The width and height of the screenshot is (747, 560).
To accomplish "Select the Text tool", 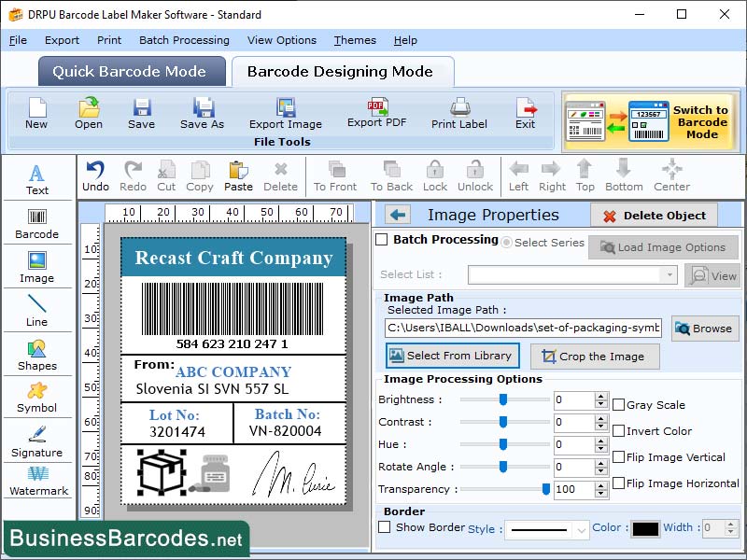I will (x=37, y=176).
